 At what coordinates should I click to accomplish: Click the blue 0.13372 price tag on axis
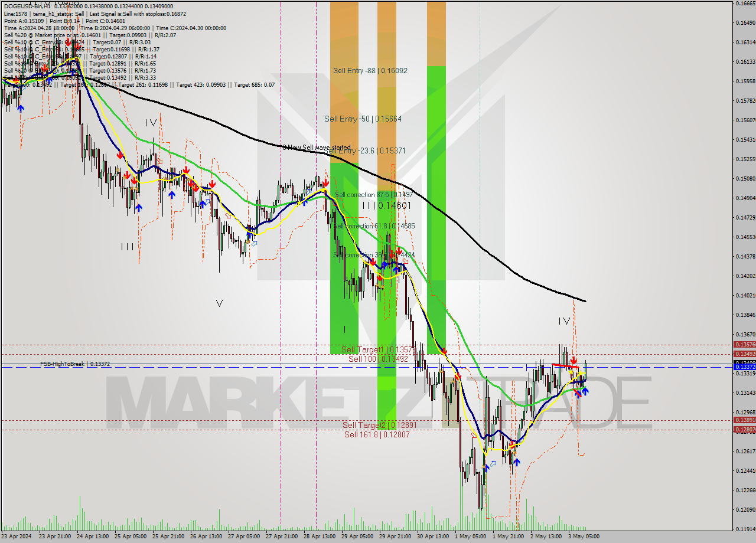click(744, 367)
